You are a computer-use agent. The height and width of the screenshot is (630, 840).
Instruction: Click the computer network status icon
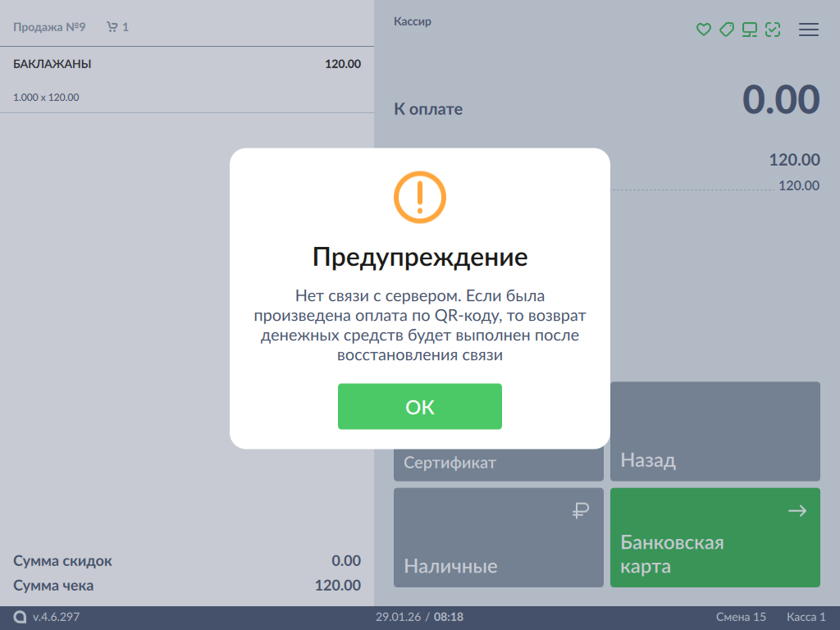point(749,30)
